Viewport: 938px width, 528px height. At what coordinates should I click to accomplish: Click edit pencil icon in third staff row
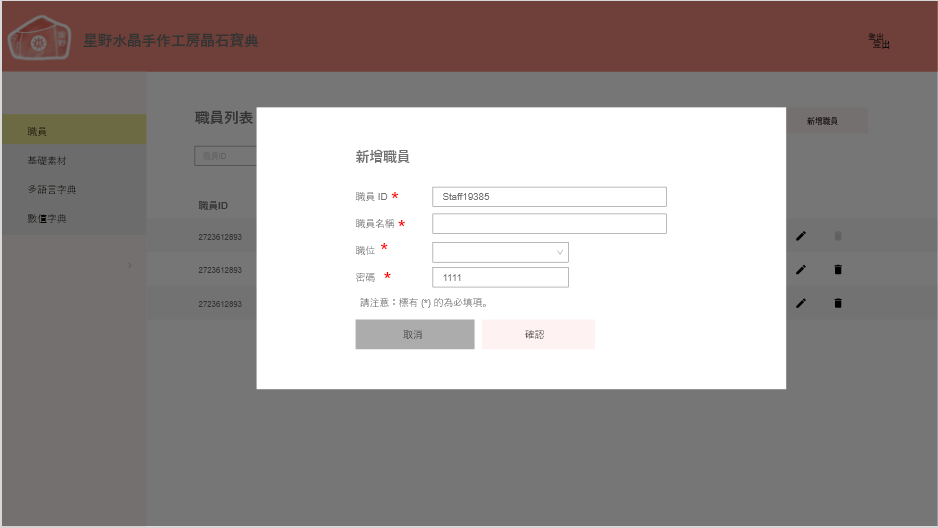(x=800, y=303)
